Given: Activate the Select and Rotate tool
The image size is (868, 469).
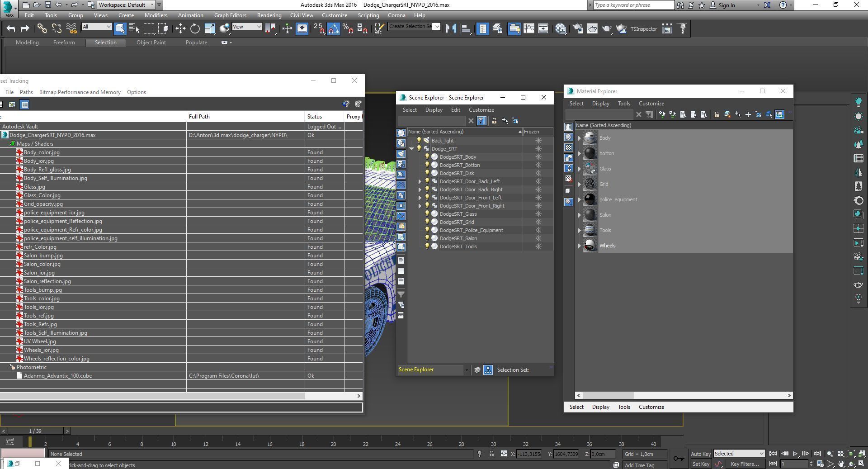Looking at the screenshot, I should (195, 28).
